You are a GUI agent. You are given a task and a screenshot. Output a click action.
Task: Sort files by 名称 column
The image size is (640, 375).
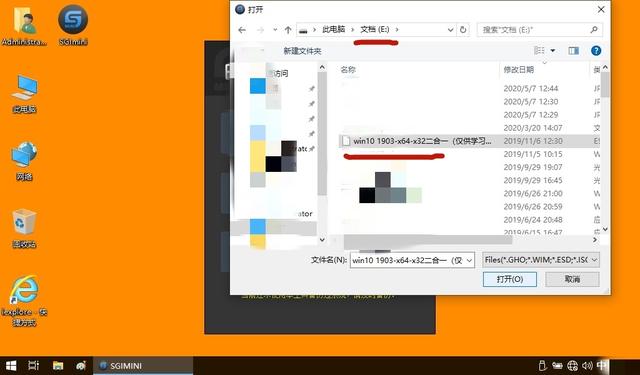pyautogui.click(x=348, y=70)
